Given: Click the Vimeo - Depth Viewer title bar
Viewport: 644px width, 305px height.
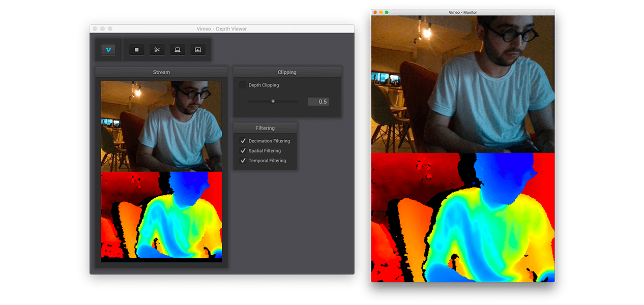Looking at the screenshot, I should point(221,29).
